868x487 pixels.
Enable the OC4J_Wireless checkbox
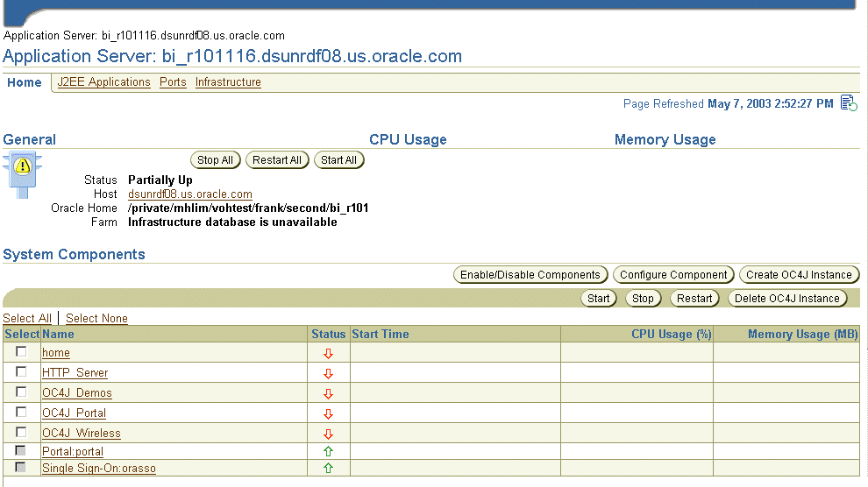21,432
